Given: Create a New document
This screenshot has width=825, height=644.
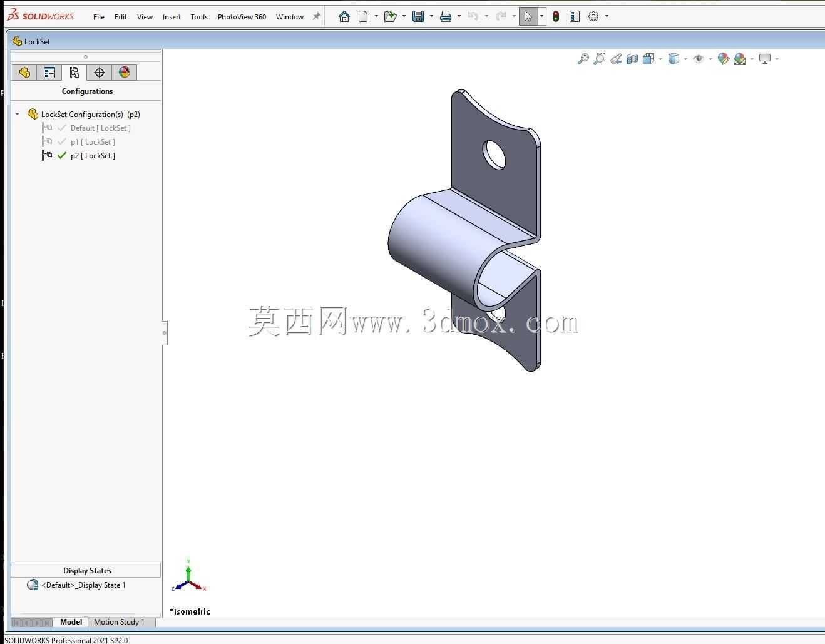Looking at the screenshot, I should tap(363, 16).
